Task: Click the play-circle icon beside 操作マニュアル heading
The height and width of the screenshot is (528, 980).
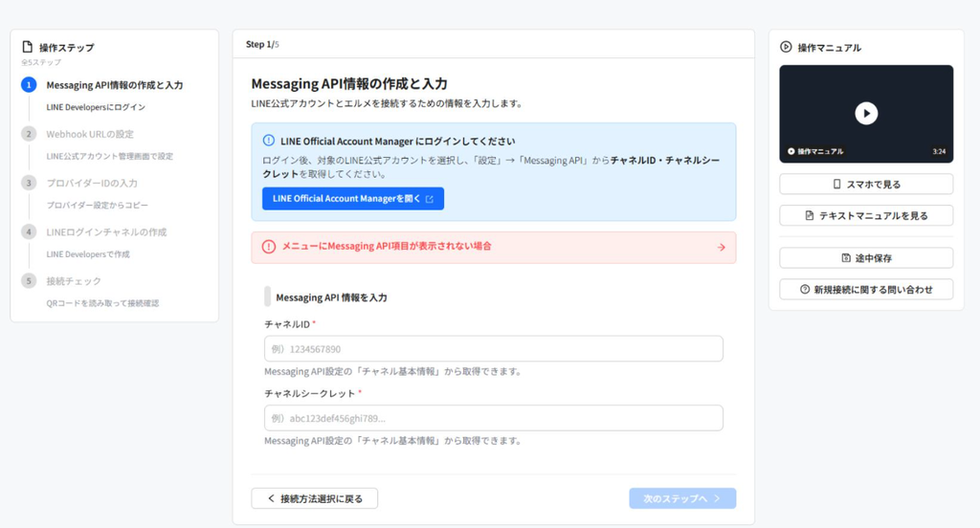Action: 786,47
